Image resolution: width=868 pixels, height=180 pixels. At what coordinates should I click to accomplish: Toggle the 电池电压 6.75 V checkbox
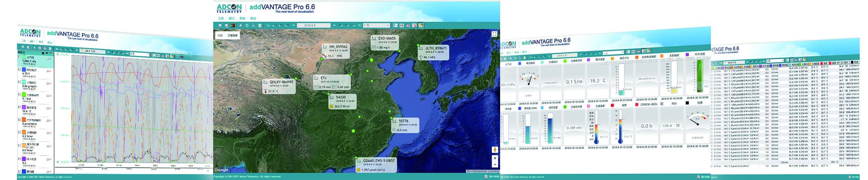19,69
